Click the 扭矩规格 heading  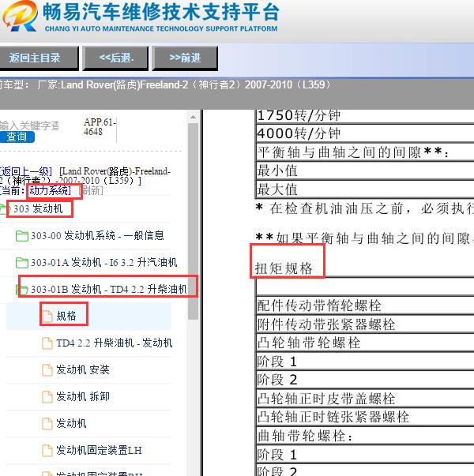click(x=284, y=268)
